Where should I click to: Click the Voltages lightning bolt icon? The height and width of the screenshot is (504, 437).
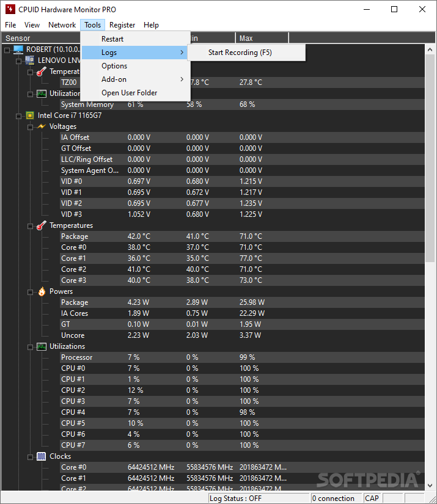tap(42, 126)
